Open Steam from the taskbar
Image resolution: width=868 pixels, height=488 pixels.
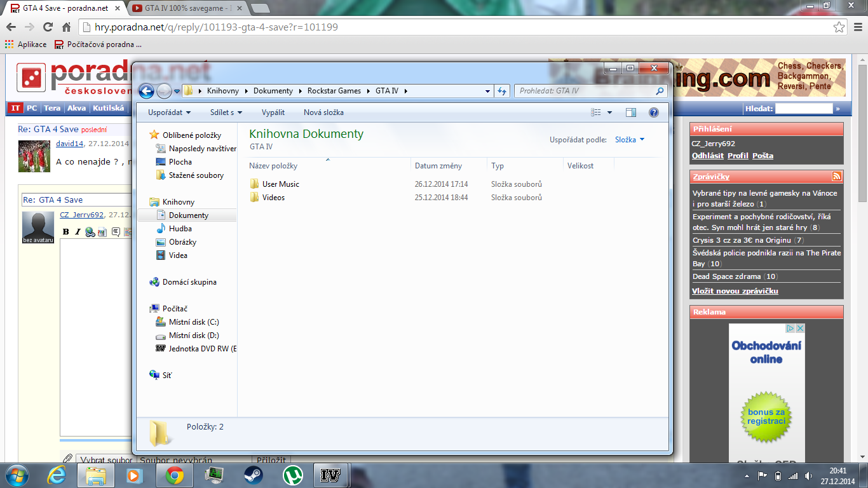point(254,475)
